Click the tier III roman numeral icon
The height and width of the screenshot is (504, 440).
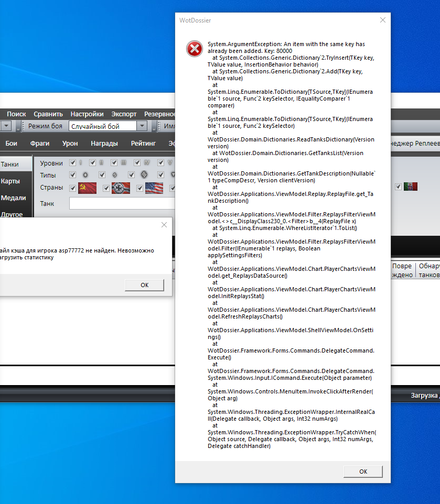click(124, 162)
